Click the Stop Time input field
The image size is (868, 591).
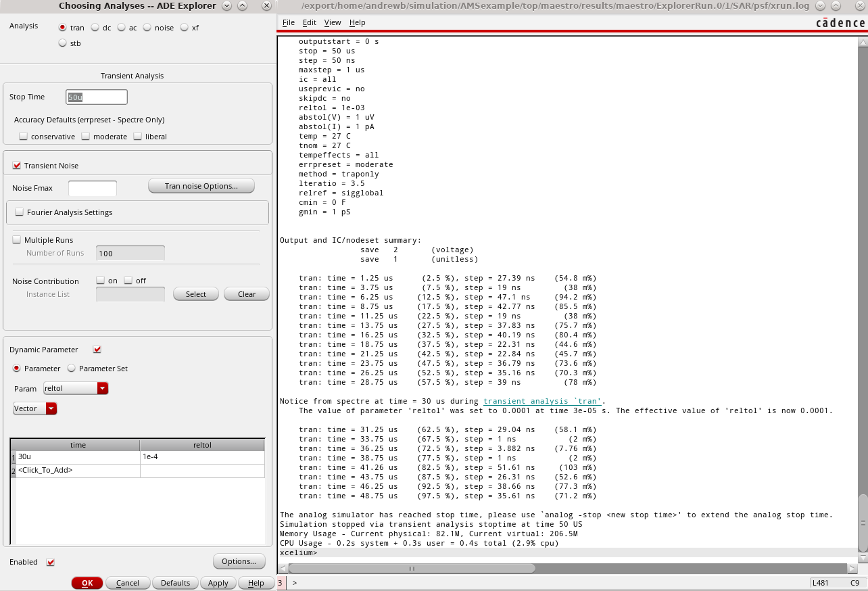96,97
